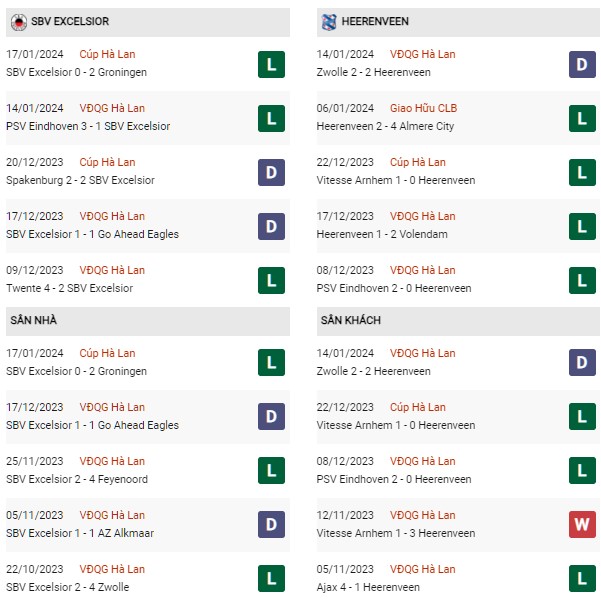Click the D badge for Spakenburg 2-2 match
The image size is (601, 601).
[271, 173]
